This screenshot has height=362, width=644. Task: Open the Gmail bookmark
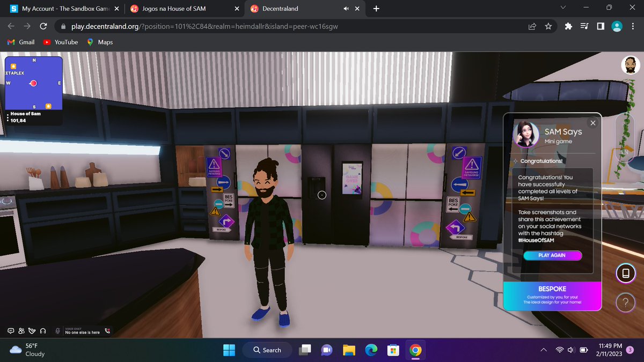(21, 42)
